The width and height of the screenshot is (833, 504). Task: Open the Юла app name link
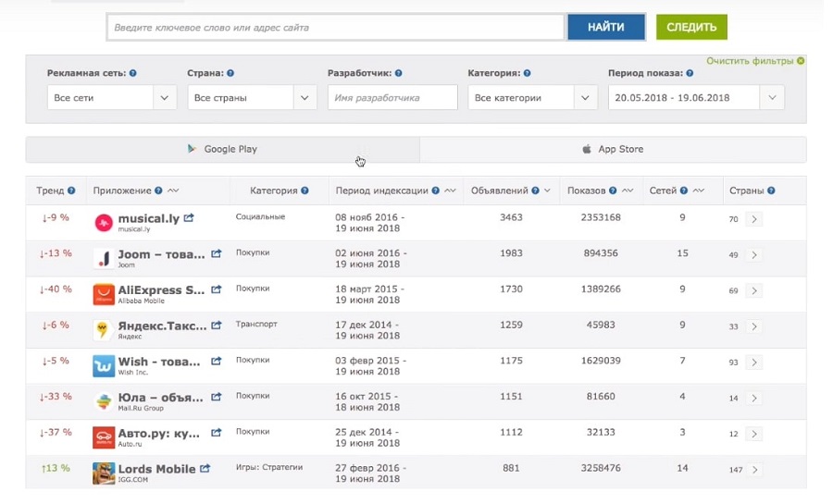click(x=160, y=398)
